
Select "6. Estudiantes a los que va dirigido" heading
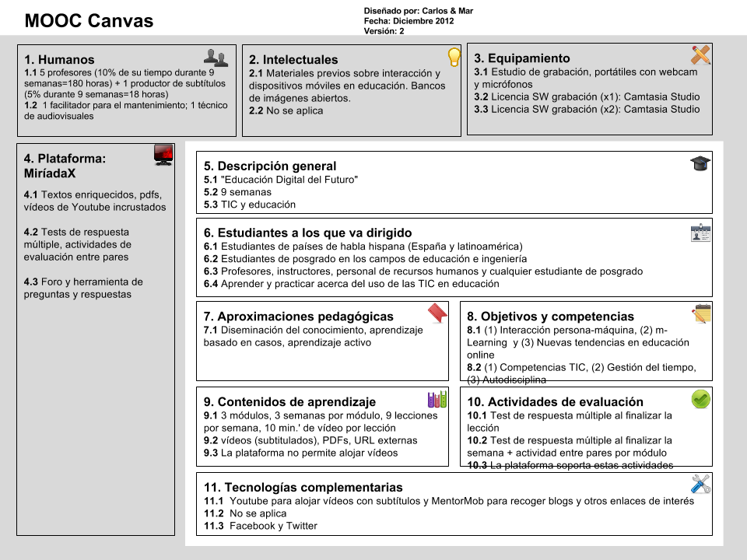(308, 233)
